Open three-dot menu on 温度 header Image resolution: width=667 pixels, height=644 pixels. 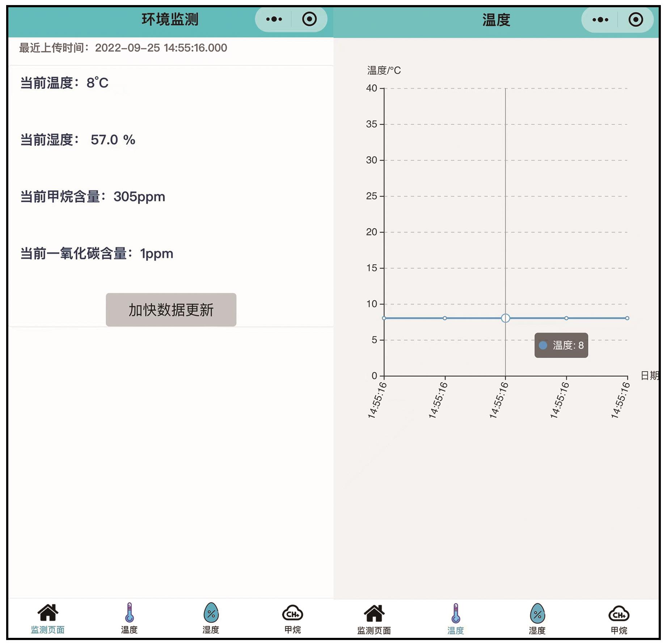click(600, 20)
